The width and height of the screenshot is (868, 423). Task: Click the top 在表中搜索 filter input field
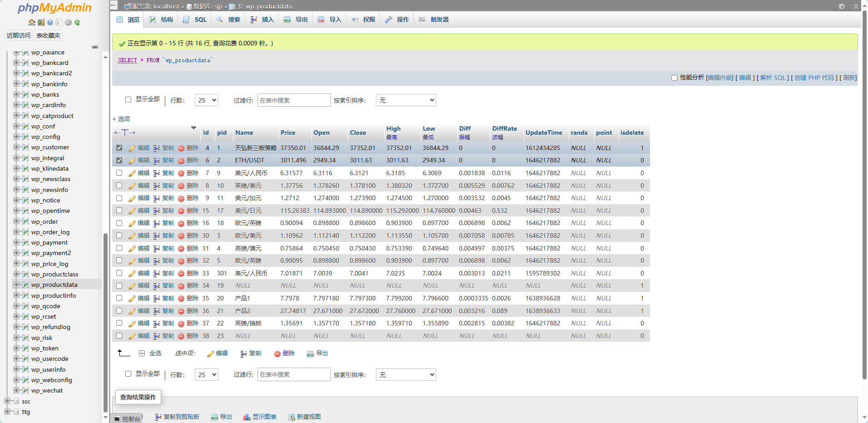[x=294, y=100]
